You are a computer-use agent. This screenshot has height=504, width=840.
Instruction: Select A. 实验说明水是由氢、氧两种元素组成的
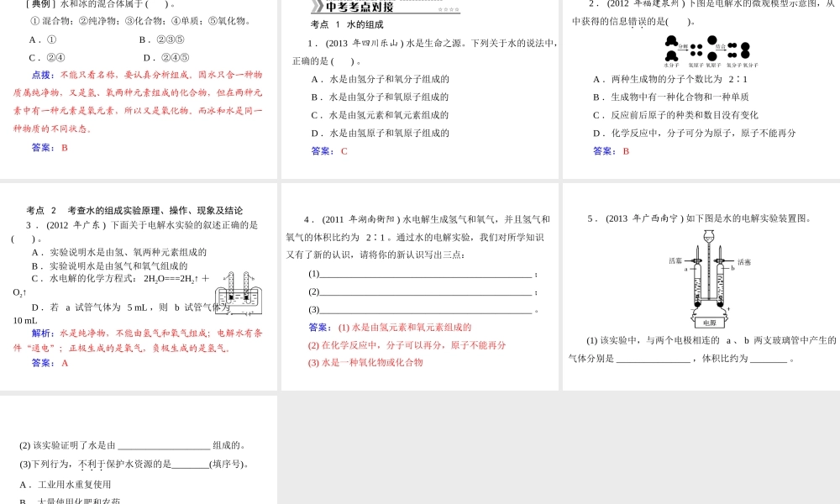click(x=119, y=252)
